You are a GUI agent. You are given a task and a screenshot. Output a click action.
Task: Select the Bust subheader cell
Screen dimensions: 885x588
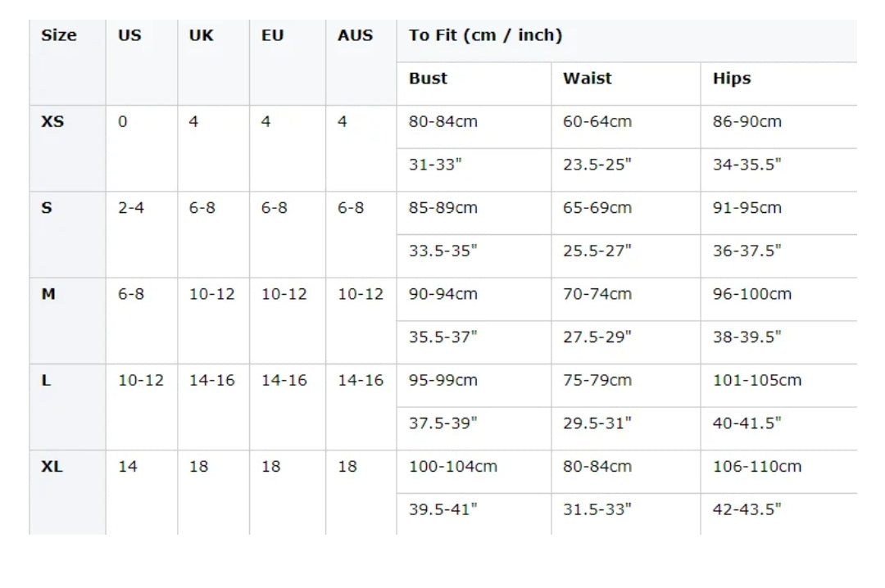point(429,79)
